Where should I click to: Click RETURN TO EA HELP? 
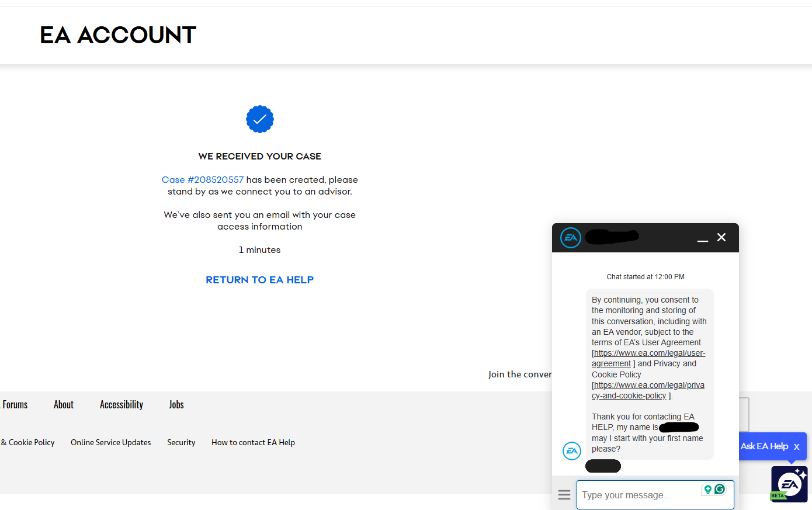click(259, 280)
